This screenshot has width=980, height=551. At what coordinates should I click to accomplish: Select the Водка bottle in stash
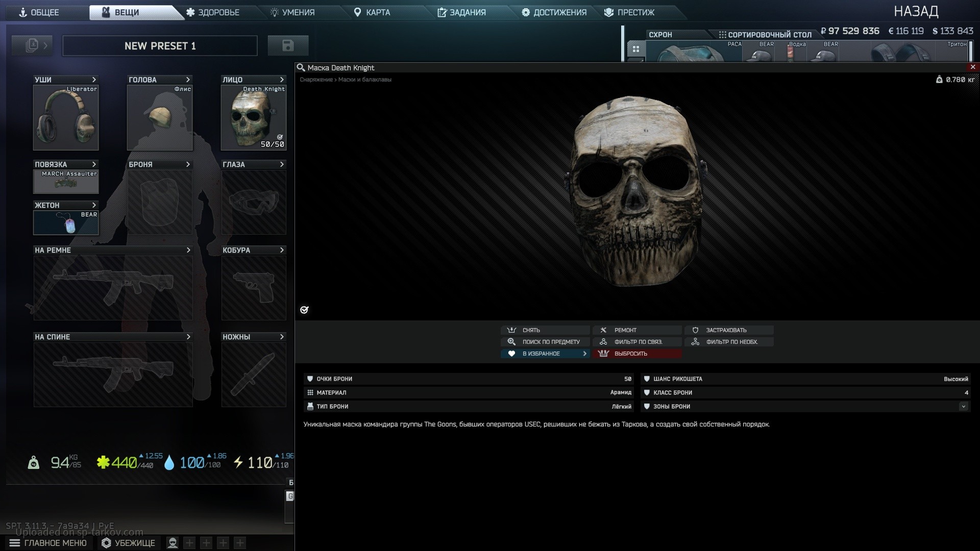click(x=792, y=51)
